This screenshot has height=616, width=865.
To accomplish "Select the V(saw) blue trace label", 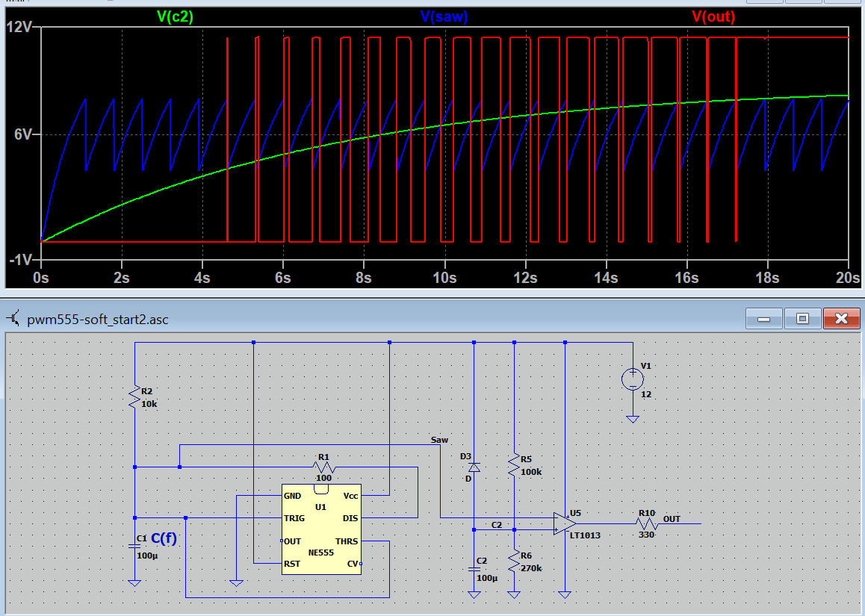I will tap(444, 16).
